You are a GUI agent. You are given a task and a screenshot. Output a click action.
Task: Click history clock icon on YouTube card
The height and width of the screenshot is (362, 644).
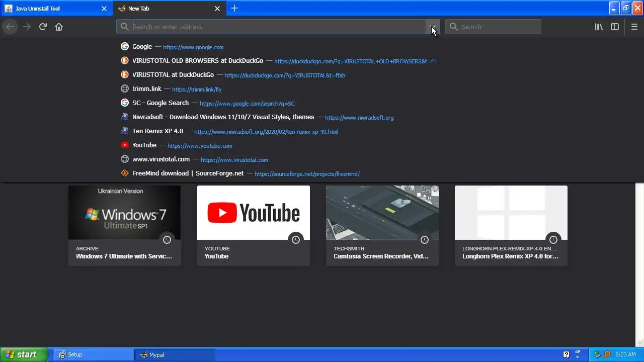pos(296,240)
